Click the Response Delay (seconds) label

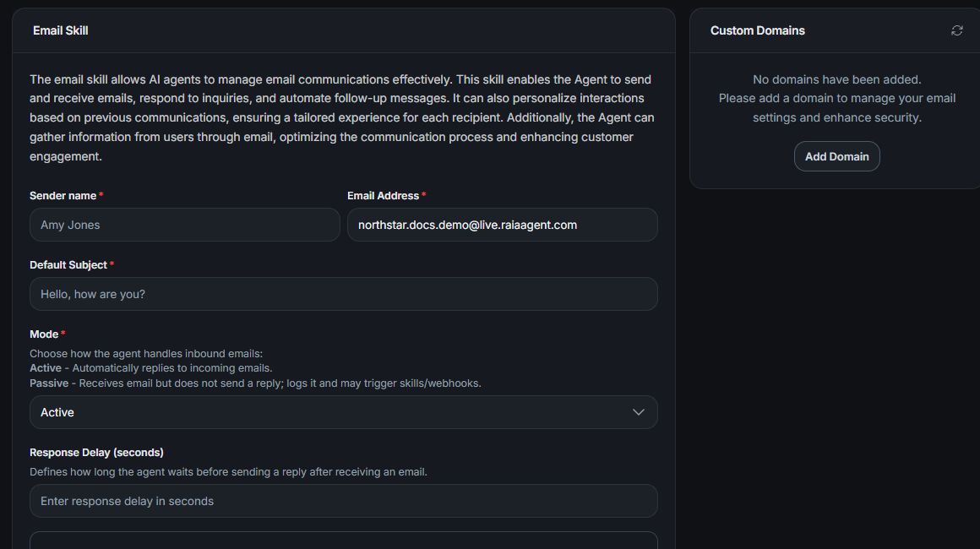coord(96,452)
